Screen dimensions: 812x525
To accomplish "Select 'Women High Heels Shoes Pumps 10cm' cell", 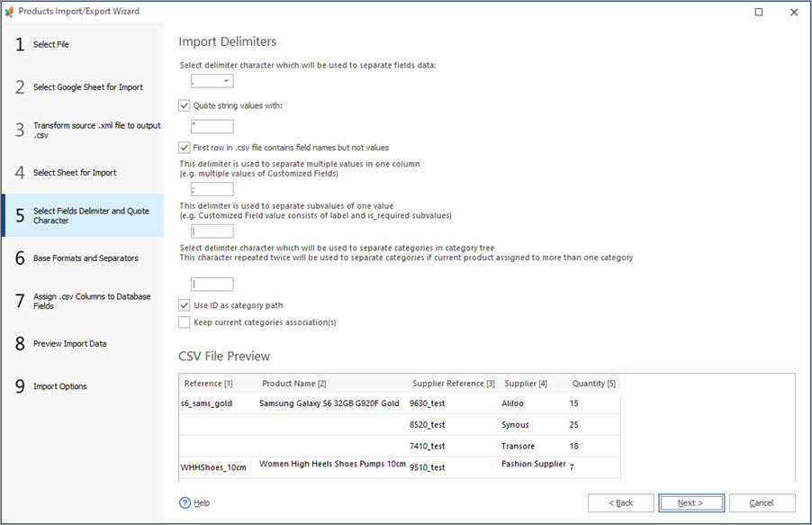I will [332, 464].
